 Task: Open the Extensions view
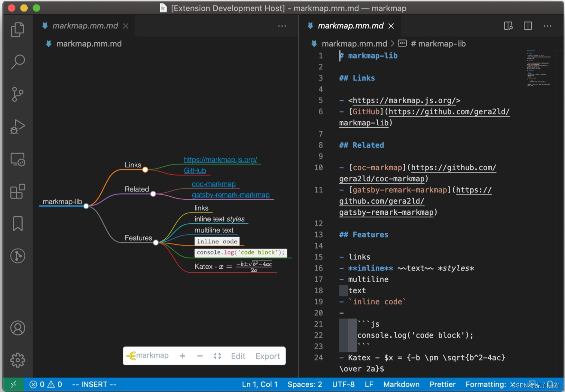click(17, 191)
